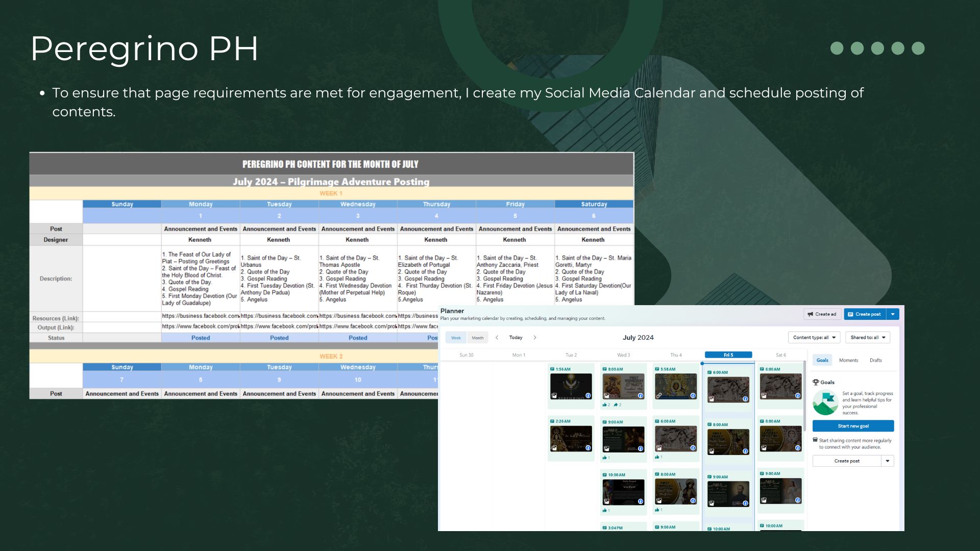Switch the Planner to Month view
The image size is (980, 551).
pyautogui.click(x=478, y=338)
